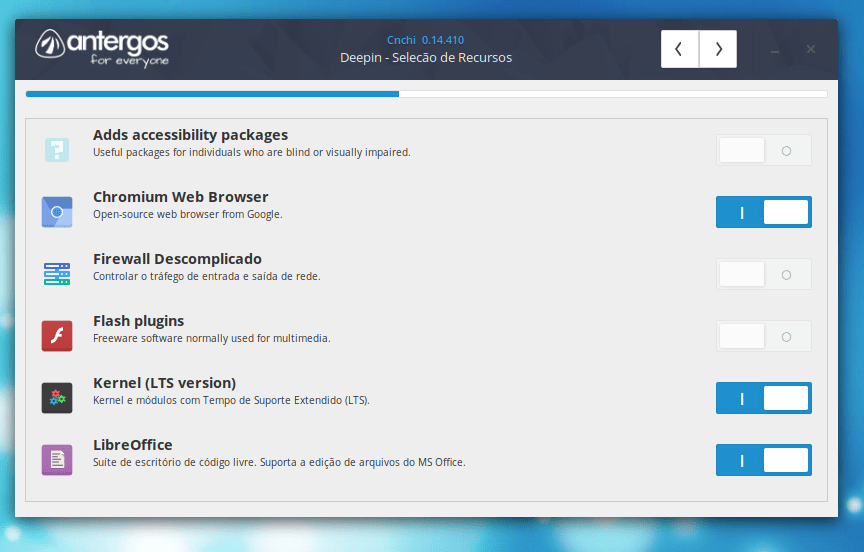The height and width of the screenshot is (552, 864).
Task: Disable the LibreOffice toggle switch
Action: [x=764, y=460]
